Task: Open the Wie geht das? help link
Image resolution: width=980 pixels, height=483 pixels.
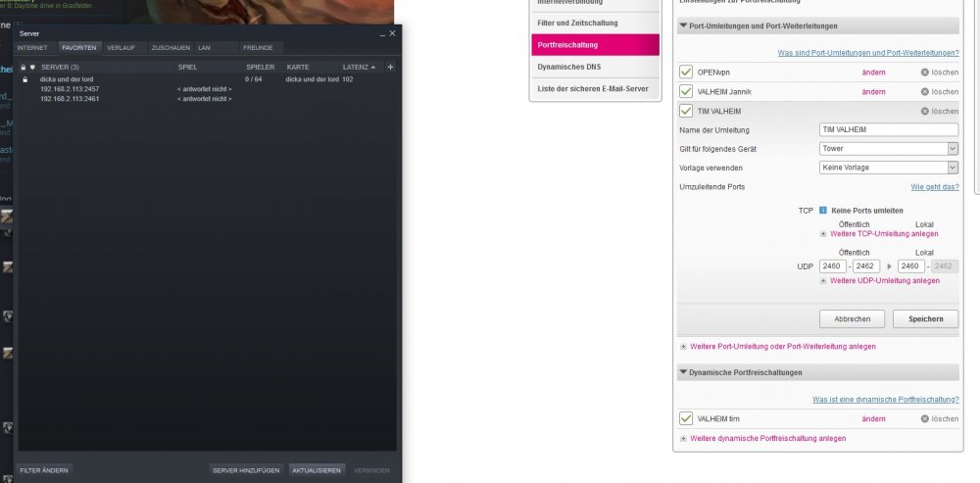Action: pyautogui.click(x=935, y=187)
